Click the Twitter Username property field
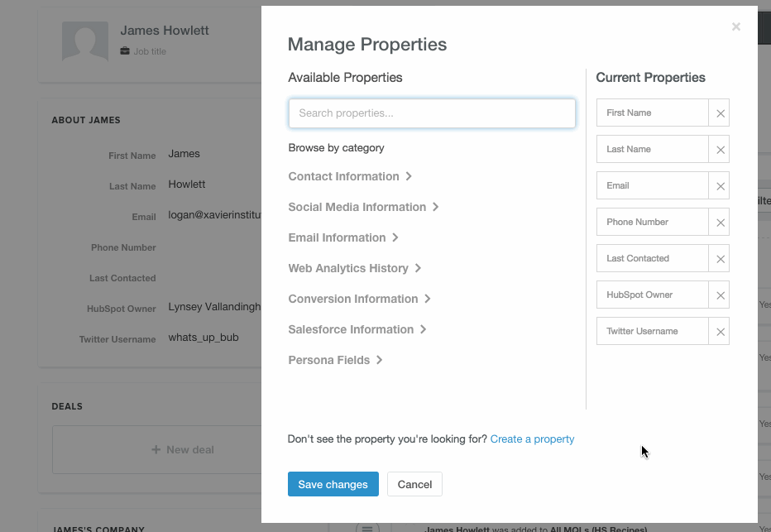Image resolution: width=771 pixels, height=532 pixels. tap(652, 332)
